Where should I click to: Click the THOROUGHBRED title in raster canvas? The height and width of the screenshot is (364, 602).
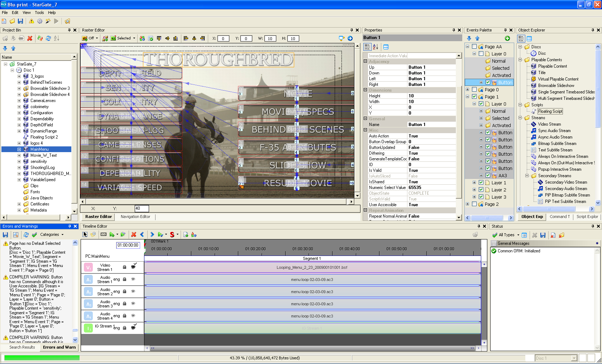pos(219,60)
